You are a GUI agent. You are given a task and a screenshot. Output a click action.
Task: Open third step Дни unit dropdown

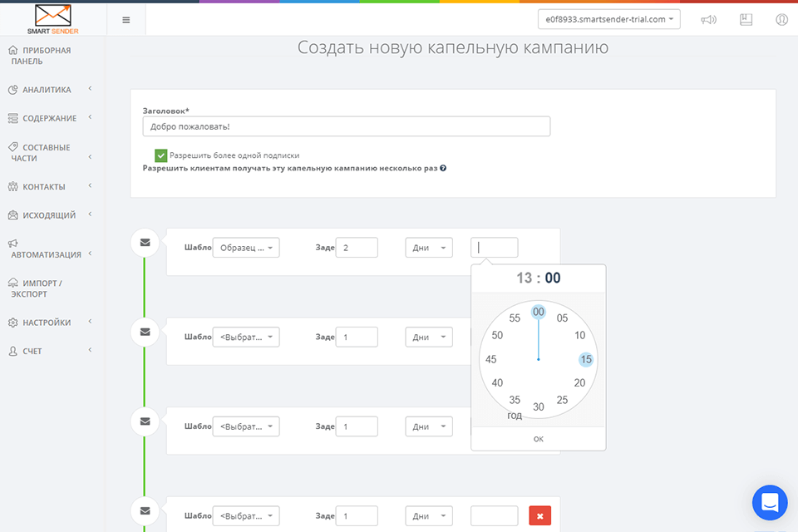(429, 426)
